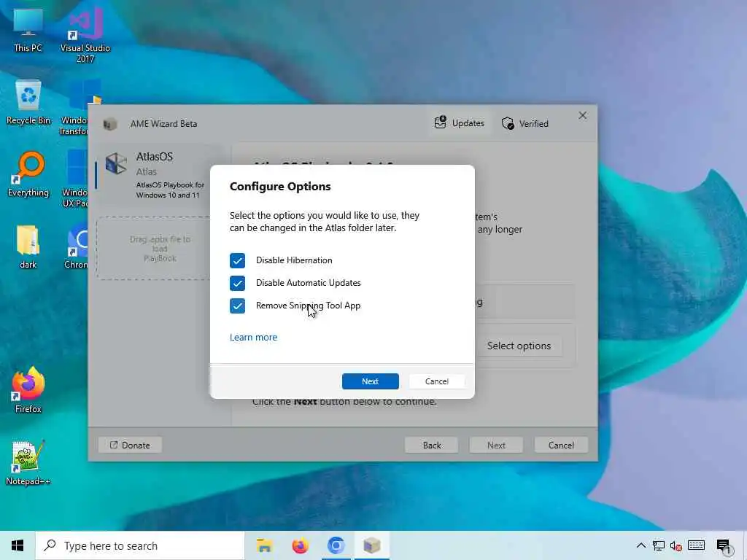Select the Recycle Bin icon
Image resolution: width=747 pixels, height=560 pixels.
click(x=28, y=102)
